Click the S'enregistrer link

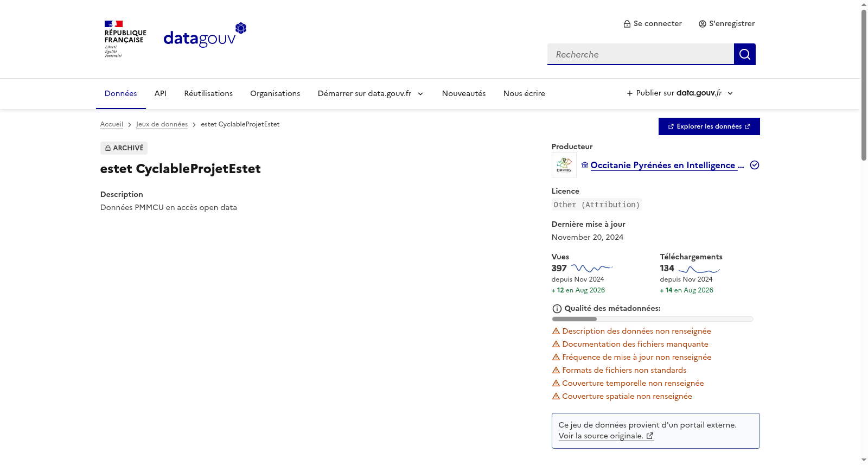pos(727,24)
